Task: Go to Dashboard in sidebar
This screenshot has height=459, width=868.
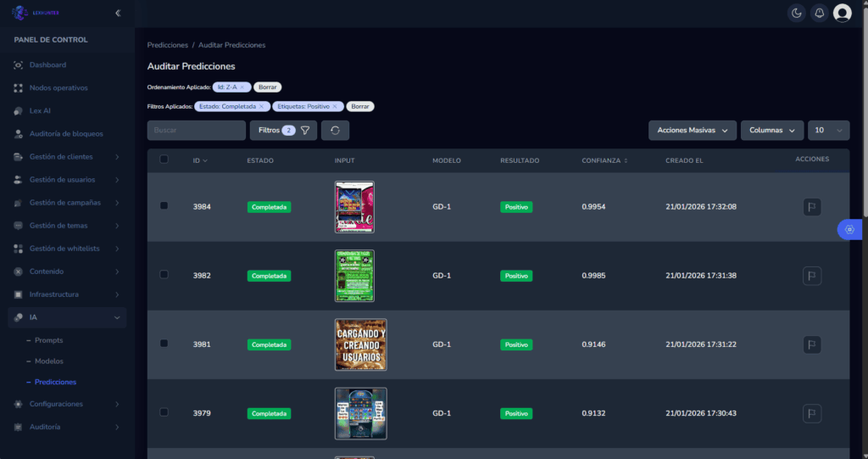Action: point(47,64)
